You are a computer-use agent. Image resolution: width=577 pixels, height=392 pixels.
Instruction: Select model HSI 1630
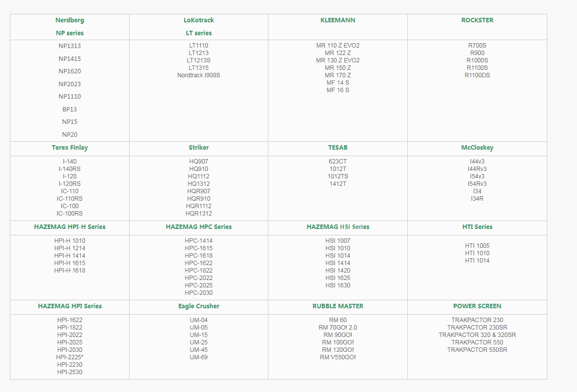point(338,285)
